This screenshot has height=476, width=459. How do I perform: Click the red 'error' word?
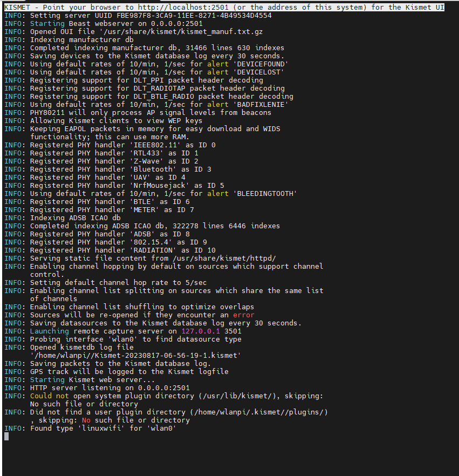(x=244, y=315)
